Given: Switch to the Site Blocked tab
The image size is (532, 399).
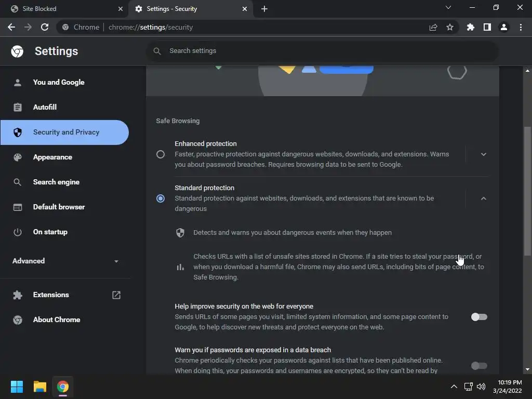Looking at the screenshot, I should point(64,9).
